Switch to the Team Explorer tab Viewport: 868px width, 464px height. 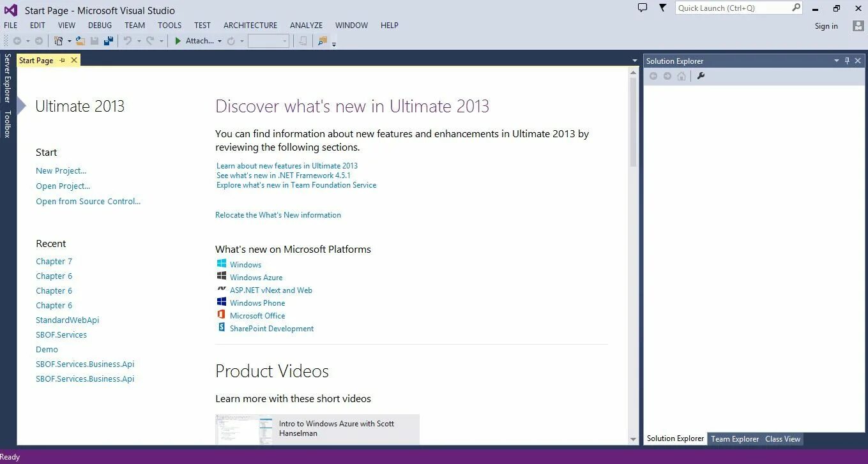click(735, 438)
